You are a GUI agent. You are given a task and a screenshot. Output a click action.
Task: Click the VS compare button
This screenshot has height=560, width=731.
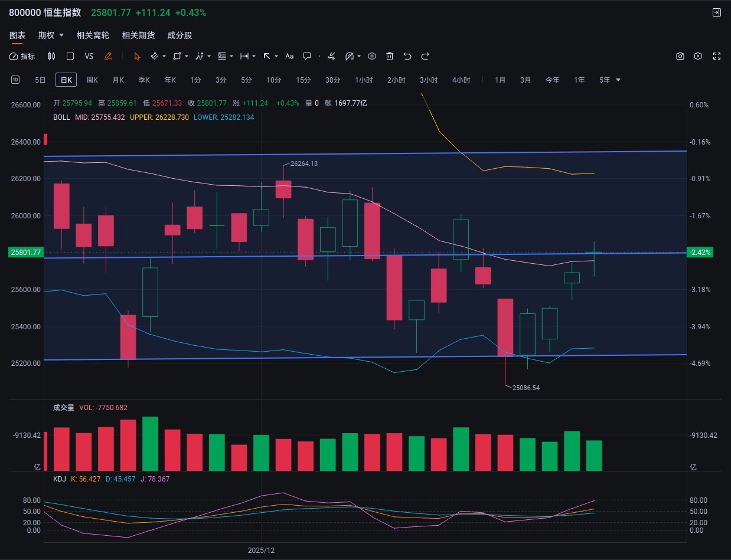(x=89, y=56)
